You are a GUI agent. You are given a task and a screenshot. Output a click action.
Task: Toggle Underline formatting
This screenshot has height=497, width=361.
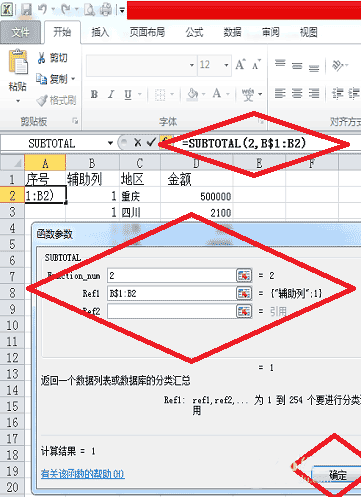(x=128, y=94)
